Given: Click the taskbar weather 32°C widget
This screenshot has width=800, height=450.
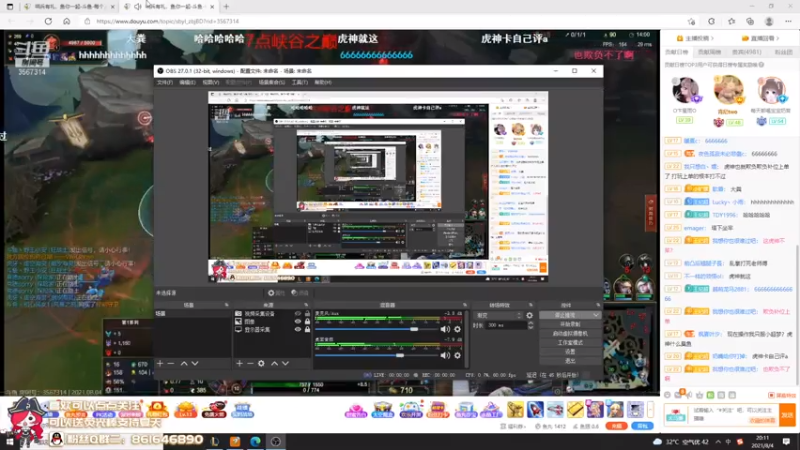Looking at the screenshot, I should [x=682, y=441].
